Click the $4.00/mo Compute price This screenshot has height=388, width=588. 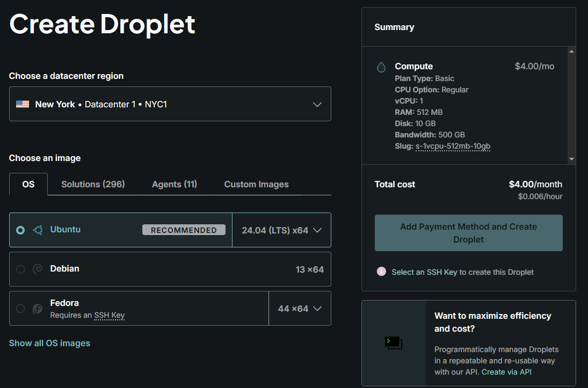point(534,67)
